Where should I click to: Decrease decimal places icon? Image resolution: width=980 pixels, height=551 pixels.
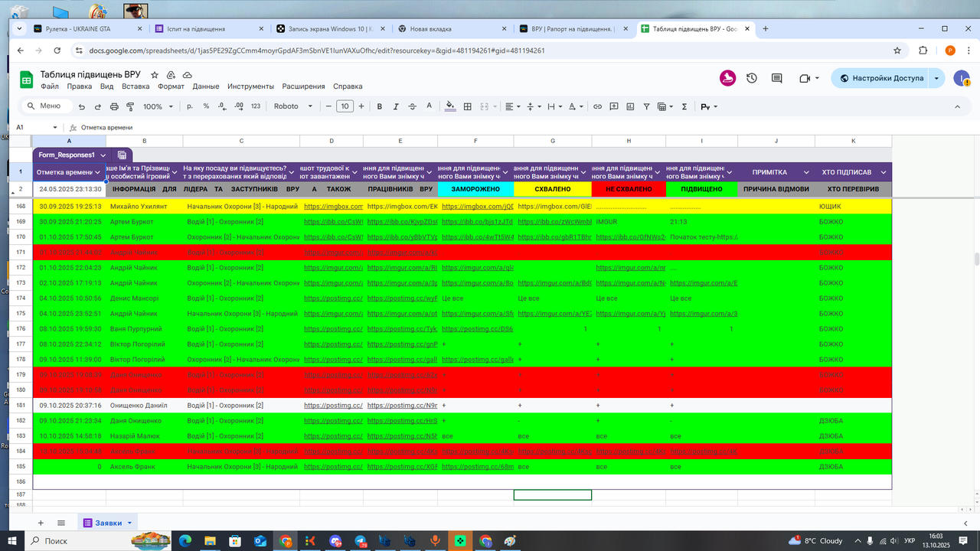[221, 106]
